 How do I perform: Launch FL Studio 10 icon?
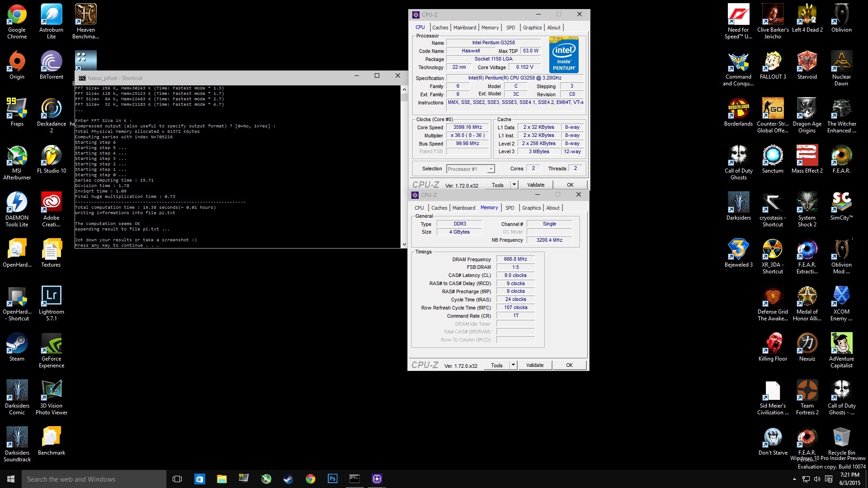[51, 159]
